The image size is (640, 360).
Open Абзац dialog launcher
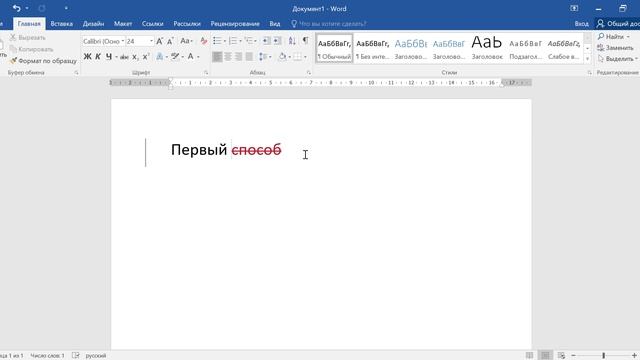(309, 73)
